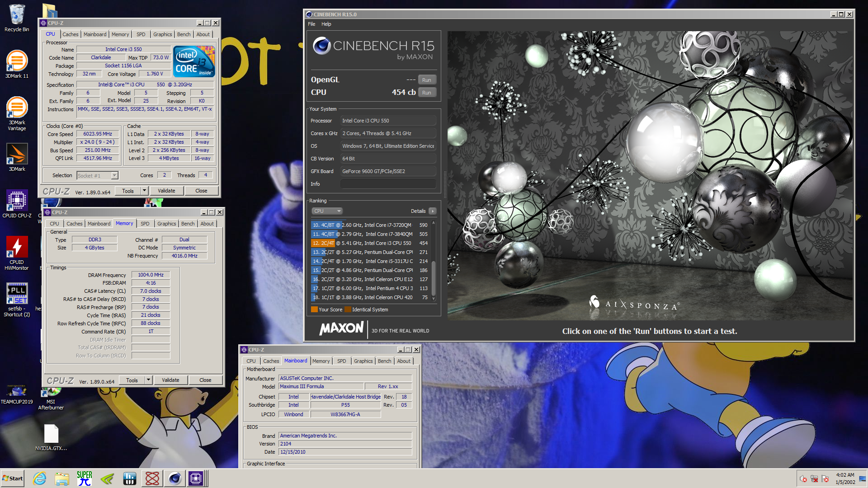The height and width of the screenshot is (488, 868).
Task: Select CPU tab in Mainboard CPU-Z window
Action: point(251,361)
